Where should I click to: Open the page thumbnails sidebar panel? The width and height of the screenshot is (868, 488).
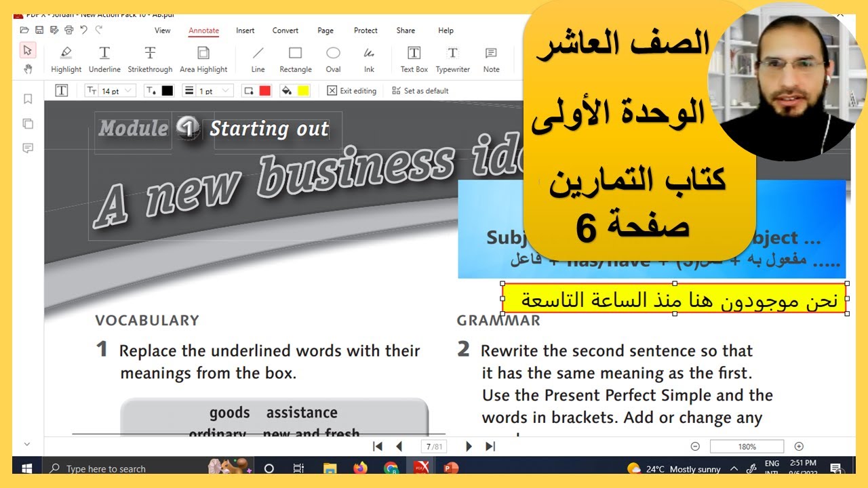pyautogui.click(x=28, y=123)
